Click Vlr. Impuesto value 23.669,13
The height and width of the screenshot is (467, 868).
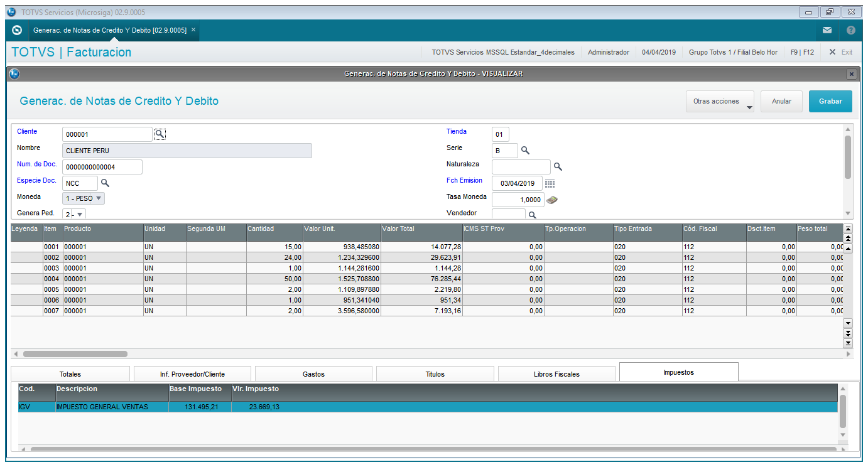264,407
